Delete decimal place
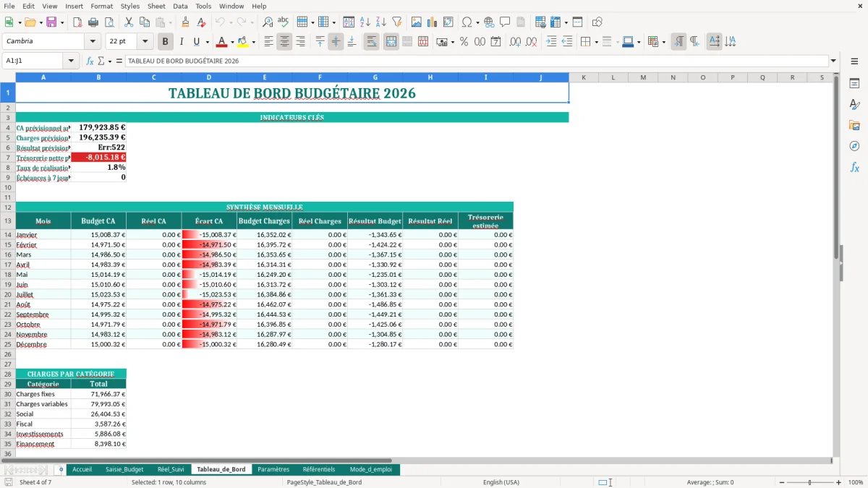868x488 pixels. [x=531, y=42]
